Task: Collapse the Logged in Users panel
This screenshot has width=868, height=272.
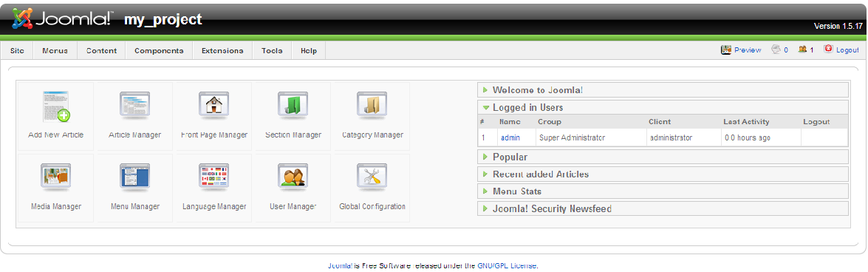Action: tap(663, 107)
